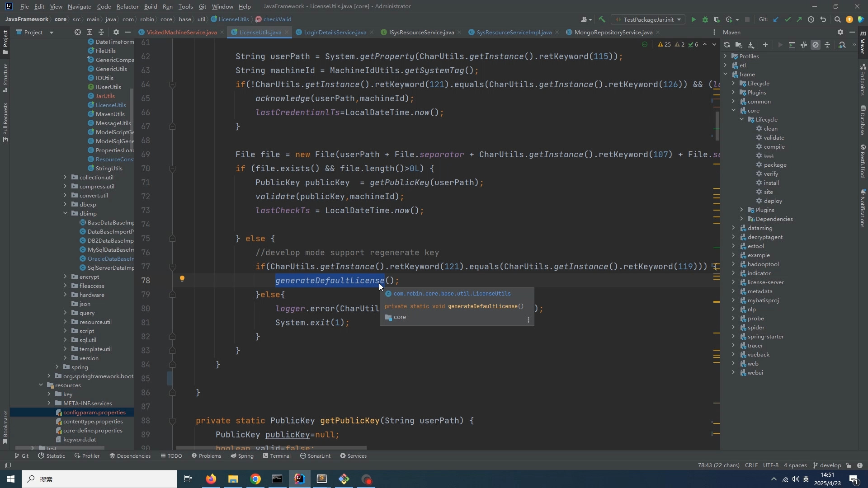The image size is (868, 488).
Task: Click Windows taskbar search box
Action: pyautogui.click(x=99, y=479)
